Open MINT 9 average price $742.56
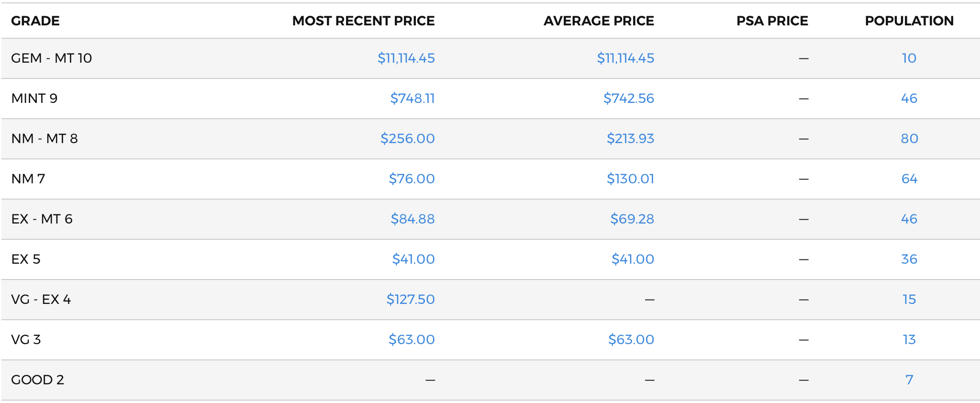 pos(629,99)
